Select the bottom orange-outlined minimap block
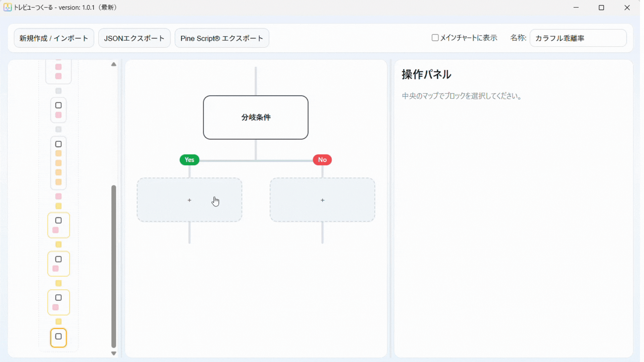 pos(58,337)
